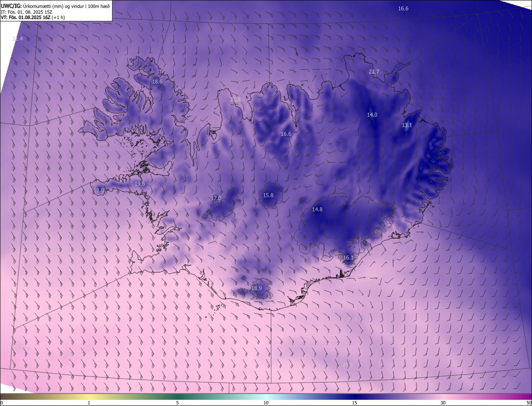Screen dimensions: 532x406
Task: Click the 5 mark on color scale
Action: coord(177,403)
